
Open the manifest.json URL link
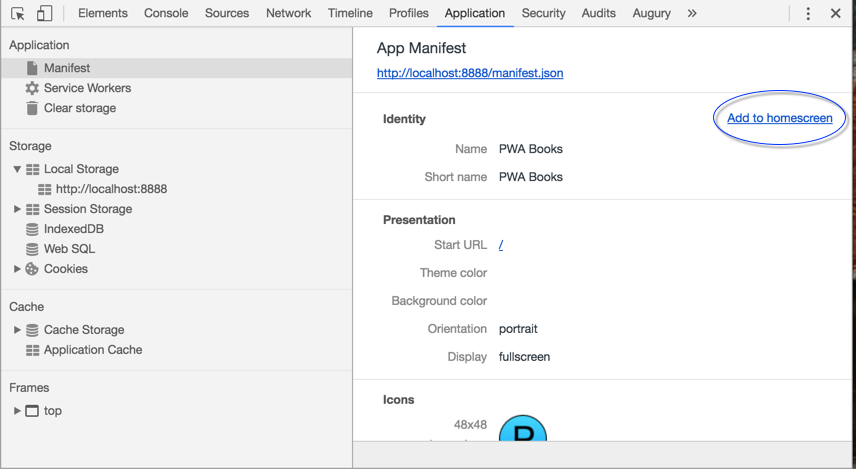click(x=470, y=73)
